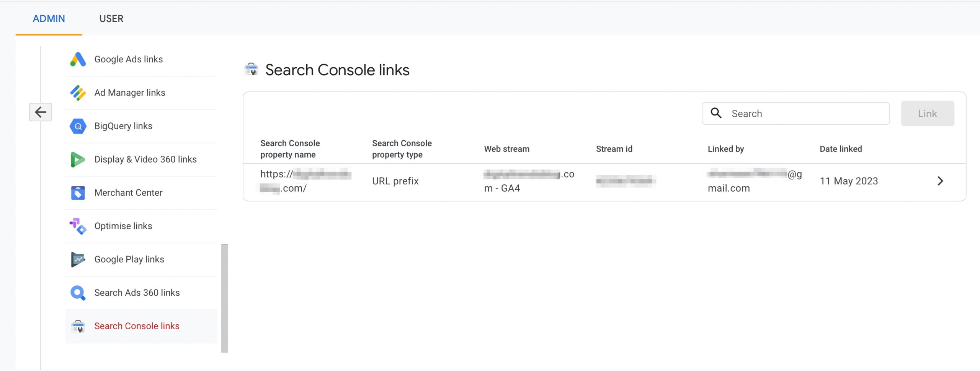The image size is (980, 371).
Task: Click the Display & Video 360 icon
Action: tap(78, 159)
